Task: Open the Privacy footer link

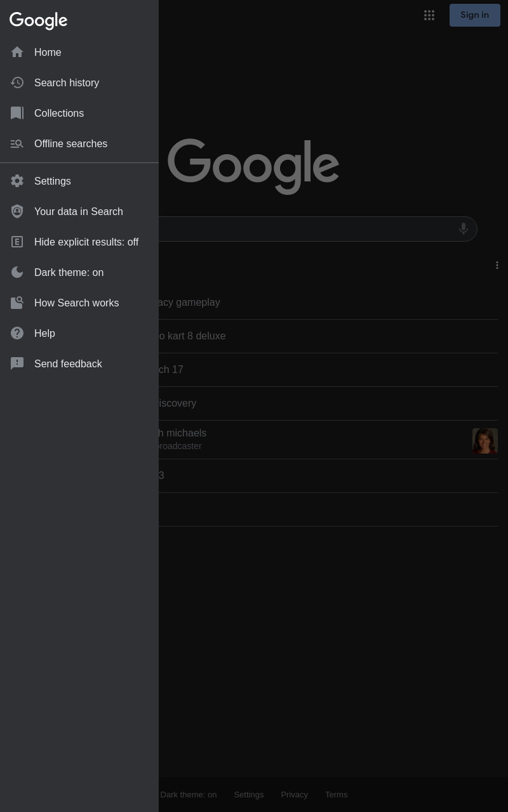Action: click(x=294, y=794)
